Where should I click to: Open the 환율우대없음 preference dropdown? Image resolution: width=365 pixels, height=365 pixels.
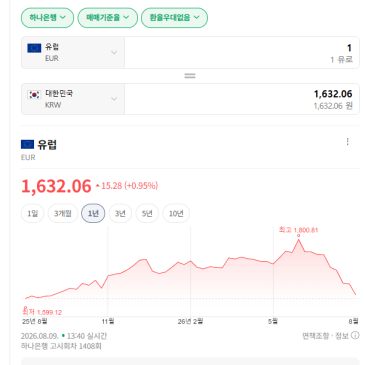[174, 18]
